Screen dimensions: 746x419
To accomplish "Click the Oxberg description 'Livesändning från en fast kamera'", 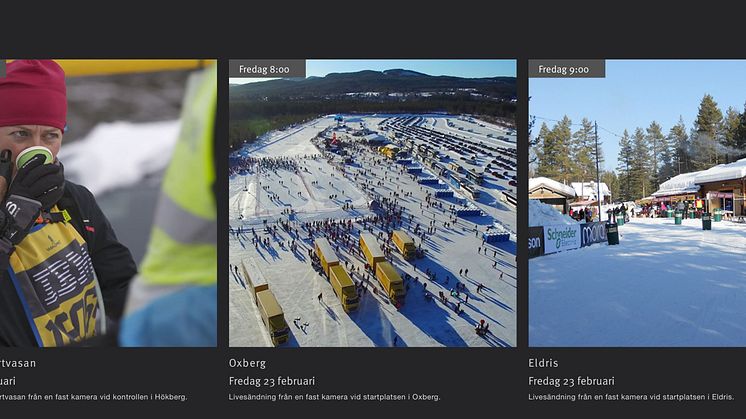I will pos(334,397).
